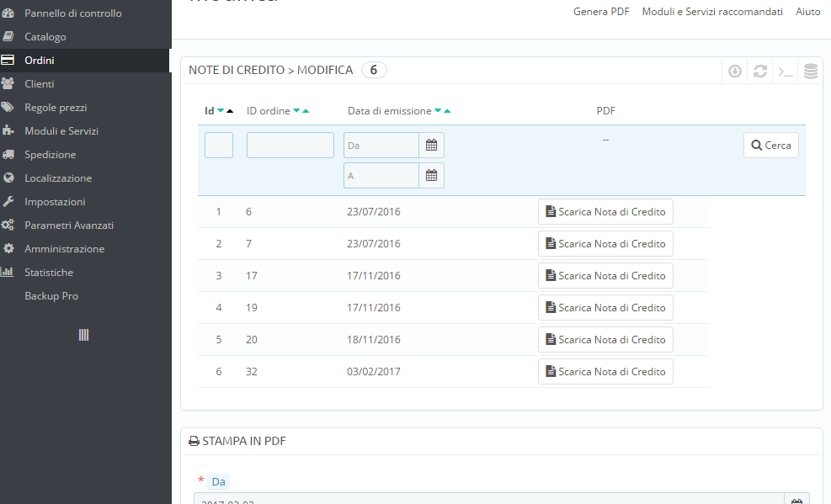Sort ID ordine column ascending

306,111
